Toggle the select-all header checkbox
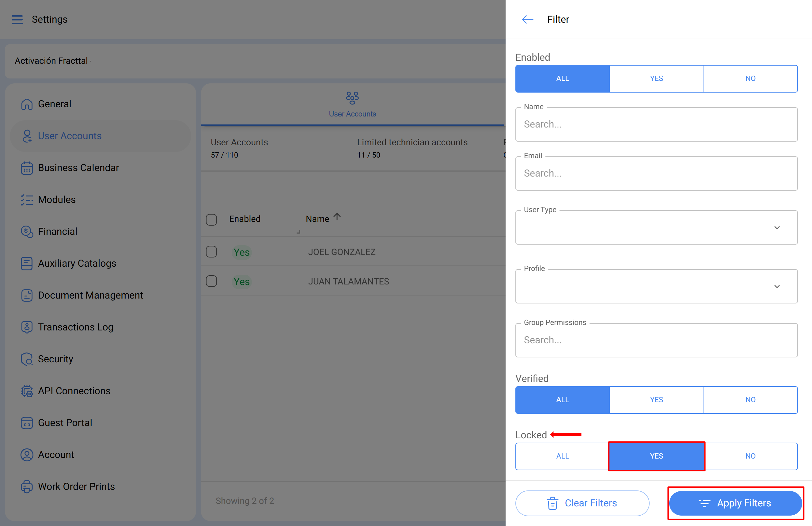This screenshot has height=526, width=812. (211, 219)
